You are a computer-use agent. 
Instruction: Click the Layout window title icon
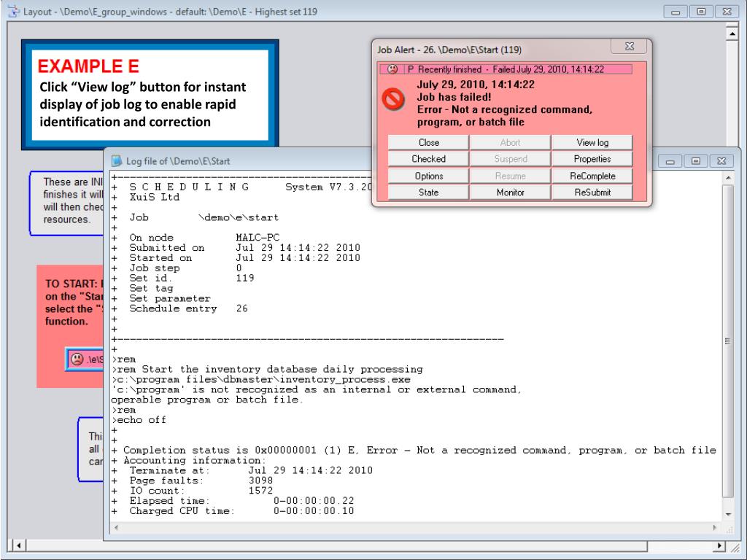click(x=14, y=11)
